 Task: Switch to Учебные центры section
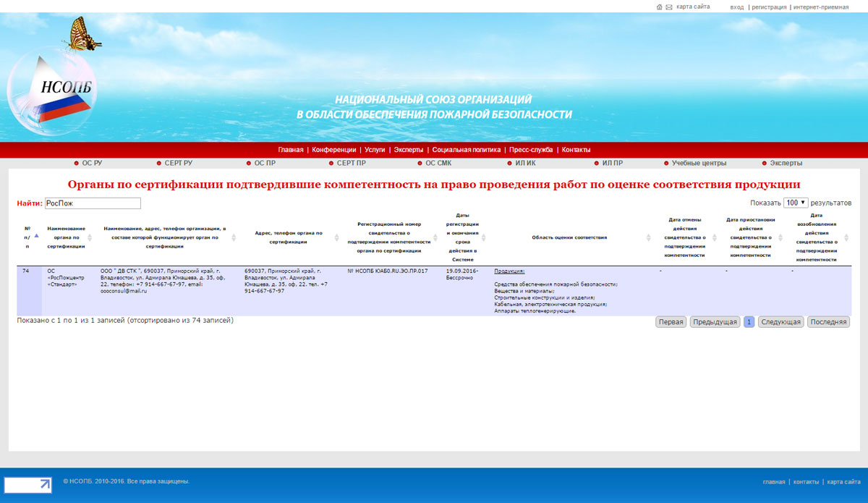699,164
